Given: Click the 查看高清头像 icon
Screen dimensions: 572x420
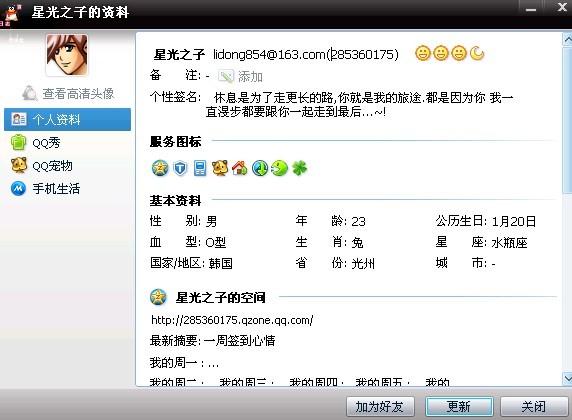Looking at the screenshot, I should [30, 93].
